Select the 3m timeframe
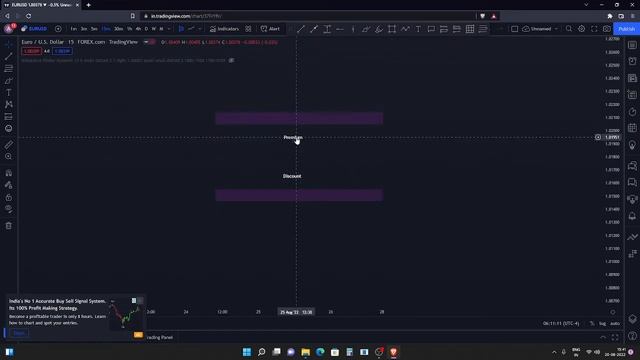640x360 pixels. [x=84, y=29]
